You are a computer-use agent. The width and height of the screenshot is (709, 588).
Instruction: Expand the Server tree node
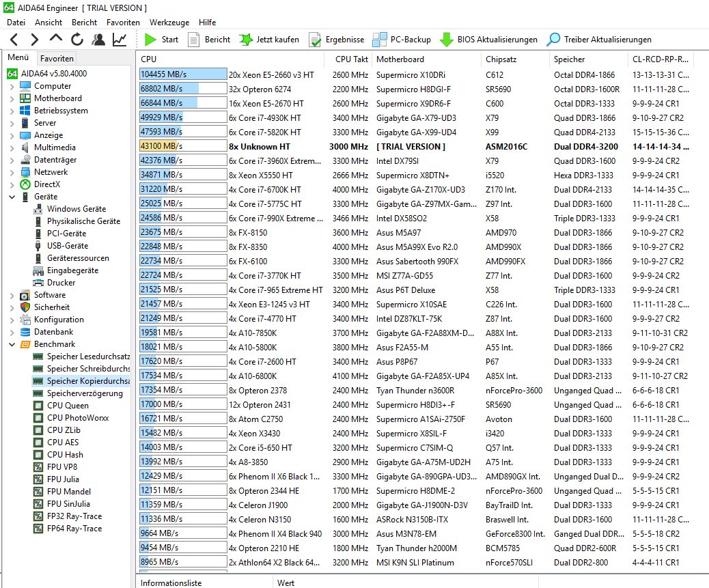[x=12, y=123]
